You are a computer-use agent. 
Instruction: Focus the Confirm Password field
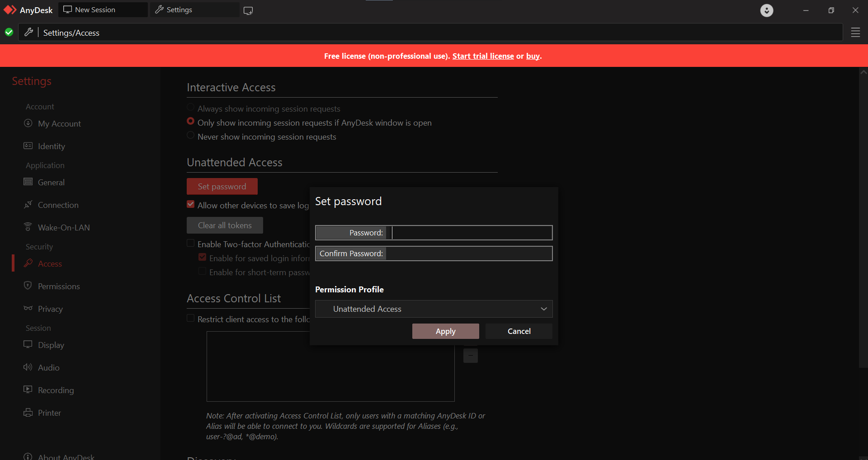469,253
